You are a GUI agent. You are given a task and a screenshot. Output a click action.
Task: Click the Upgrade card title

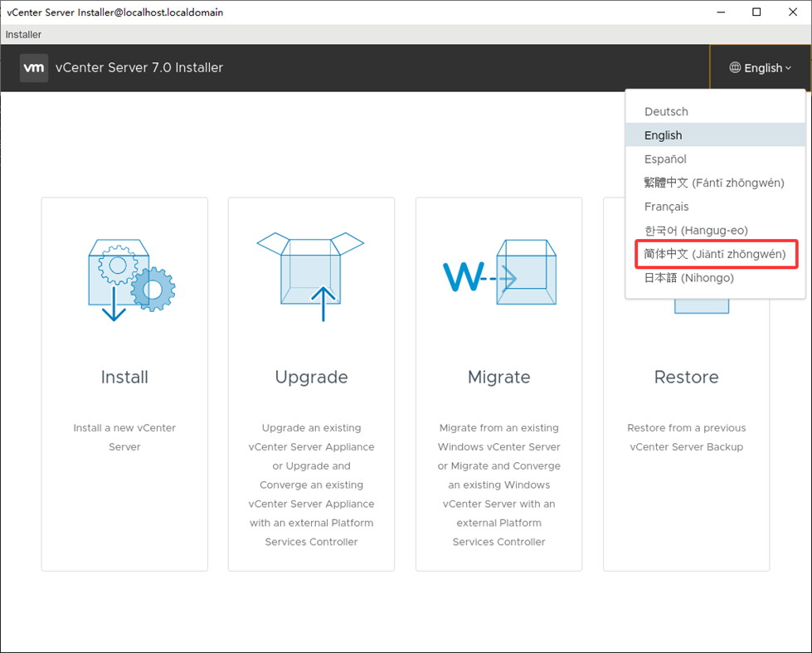click(311, 377)
